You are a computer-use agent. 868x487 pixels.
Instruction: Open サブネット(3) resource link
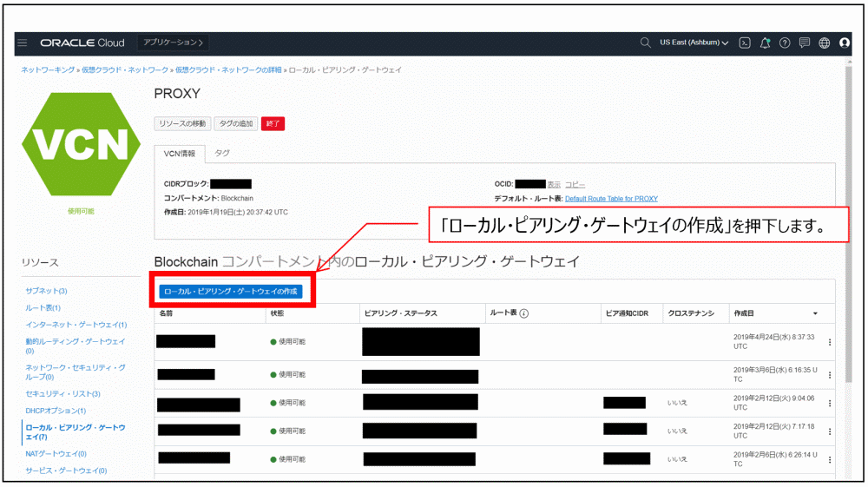(x=46, y=291)
